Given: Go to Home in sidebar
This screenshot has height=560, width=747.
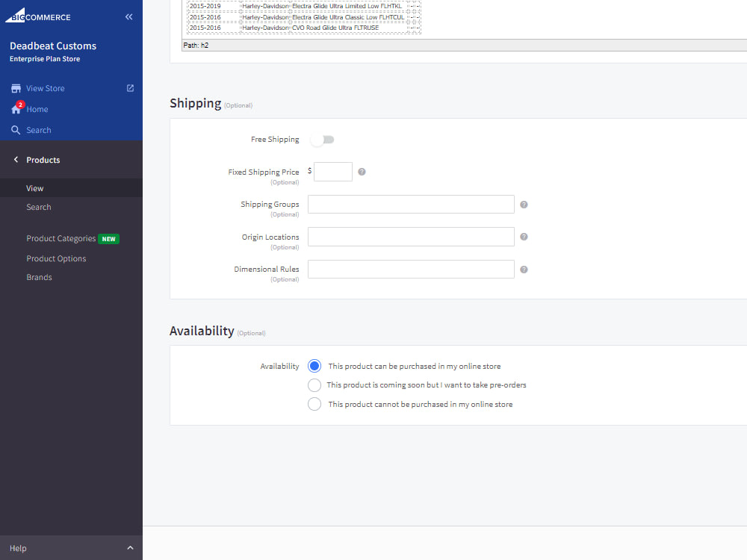Looking at the screenshot, I should tap(37, 110).
